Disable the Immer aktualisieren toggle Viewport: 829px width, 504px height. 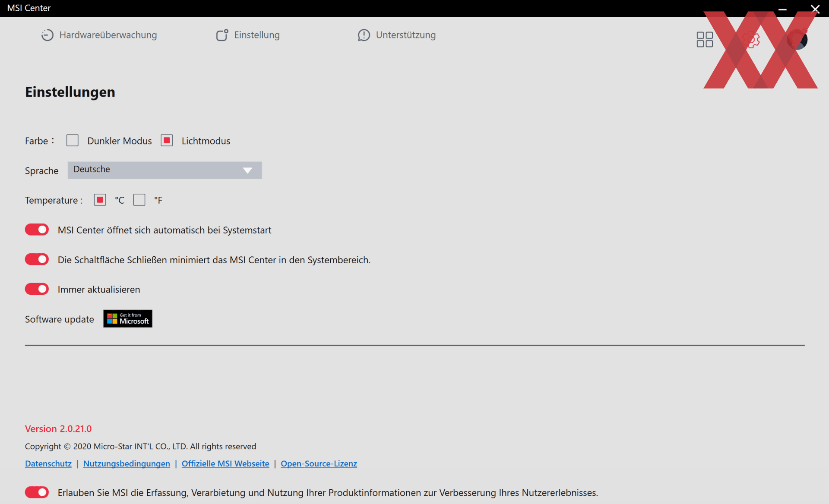pos(37,289)
